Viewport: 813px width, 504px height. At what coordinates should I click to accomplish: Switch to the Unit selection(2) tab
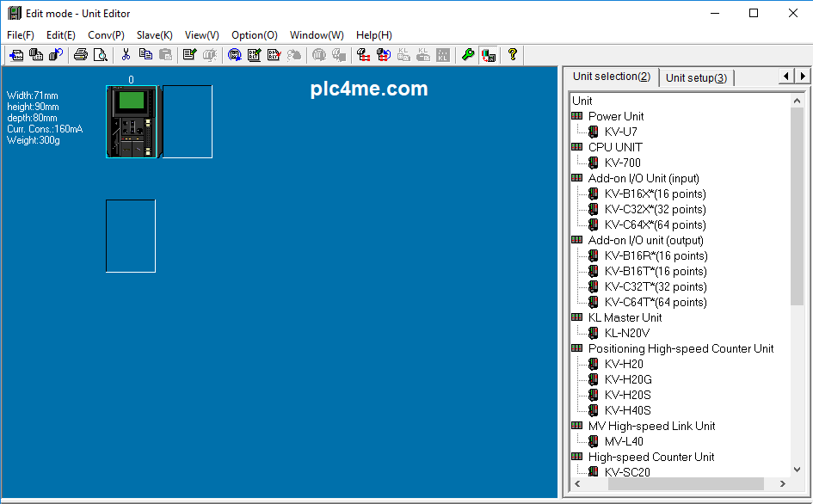611,77
